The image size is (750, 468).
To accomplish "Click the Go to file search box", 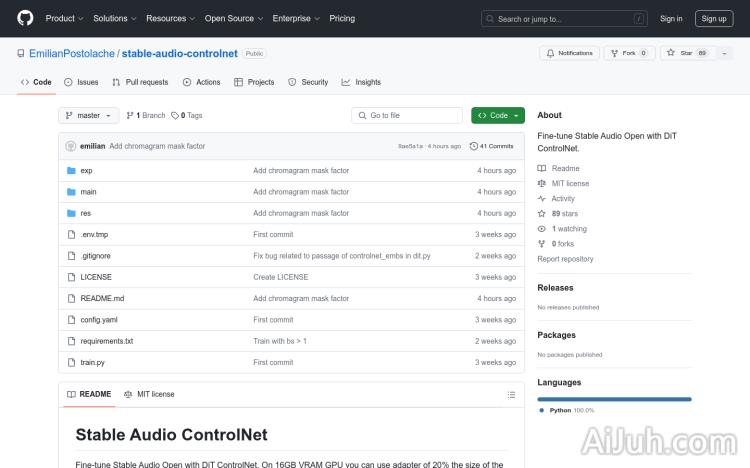I will pyautogui.click(x=407, y=115).
